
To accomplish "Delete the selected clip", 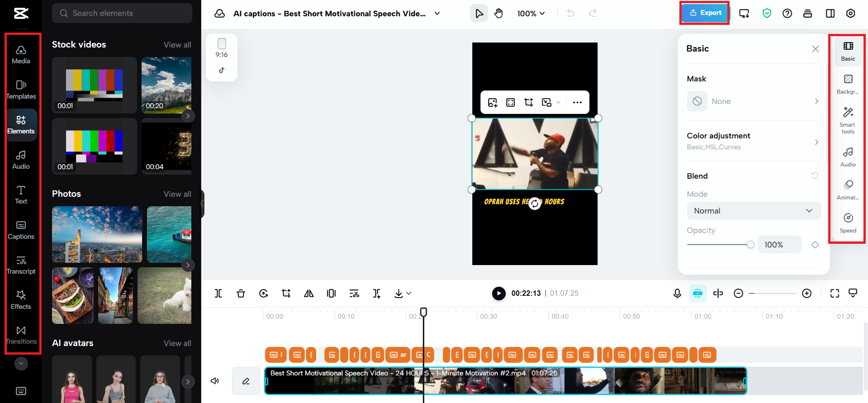I will coord(241,294).
